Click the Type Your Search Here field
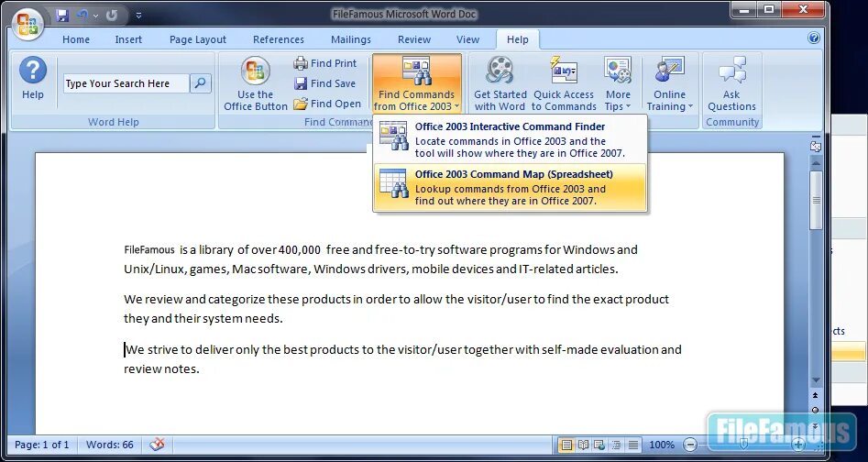The width and height of the screenshot is (868, 462). [x=126, y=83]
